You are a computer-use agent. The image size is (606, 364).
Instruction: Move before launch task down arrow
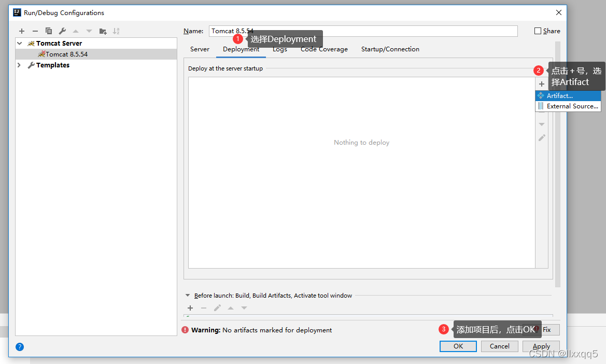coord(244,308)
